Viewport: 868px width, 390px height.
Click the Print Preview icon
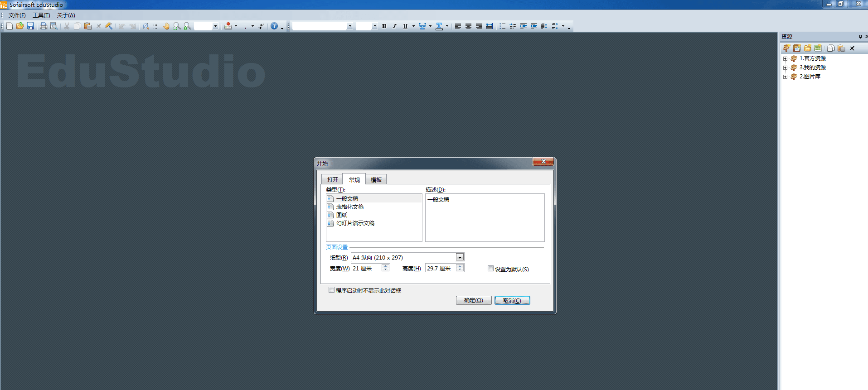[54, 26]
